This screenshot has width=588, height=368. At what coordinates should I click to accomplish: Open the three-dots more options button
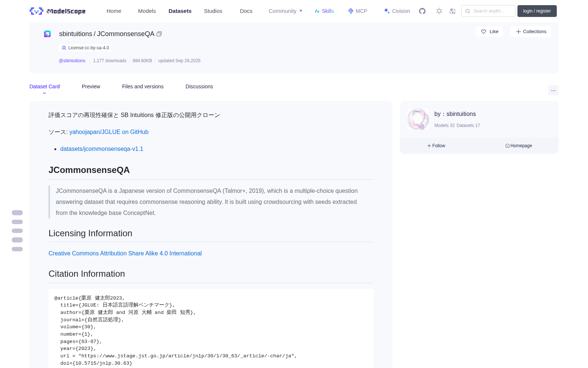click(553, 90)
